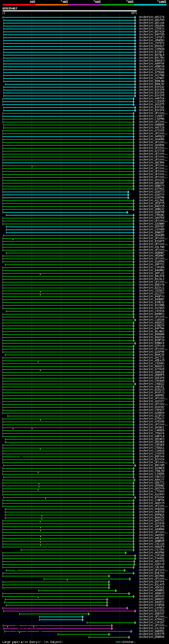Click the Large gaps legend text
Image resolution: width=169 pixels, height=644 pixels.
[x=32, y=642]
